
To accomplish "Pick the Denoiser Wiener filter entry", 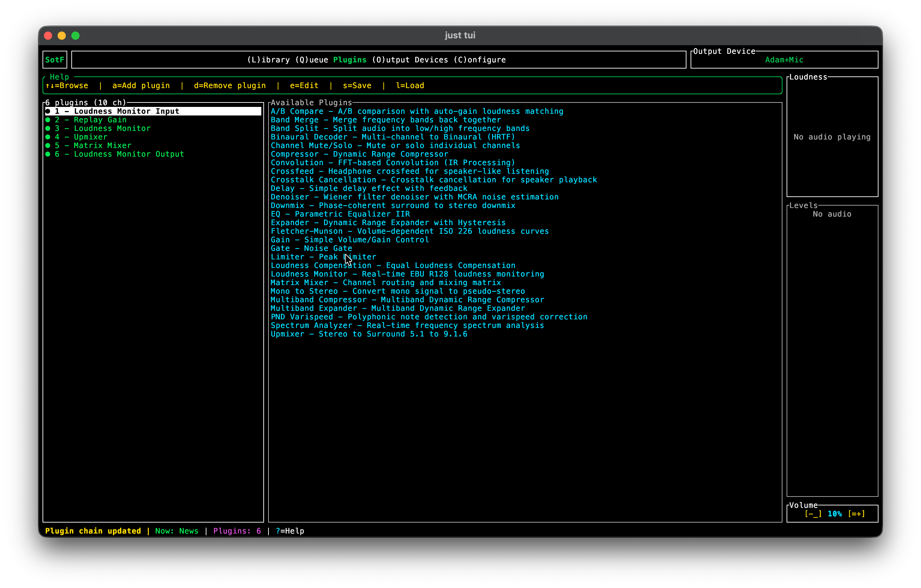I will coord(415,197).
